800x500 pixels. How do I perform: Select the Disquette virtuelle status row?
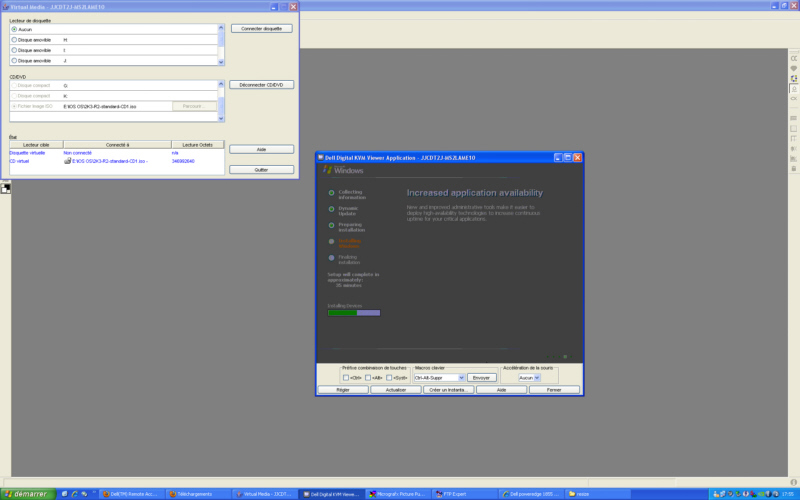coord(116,153)
